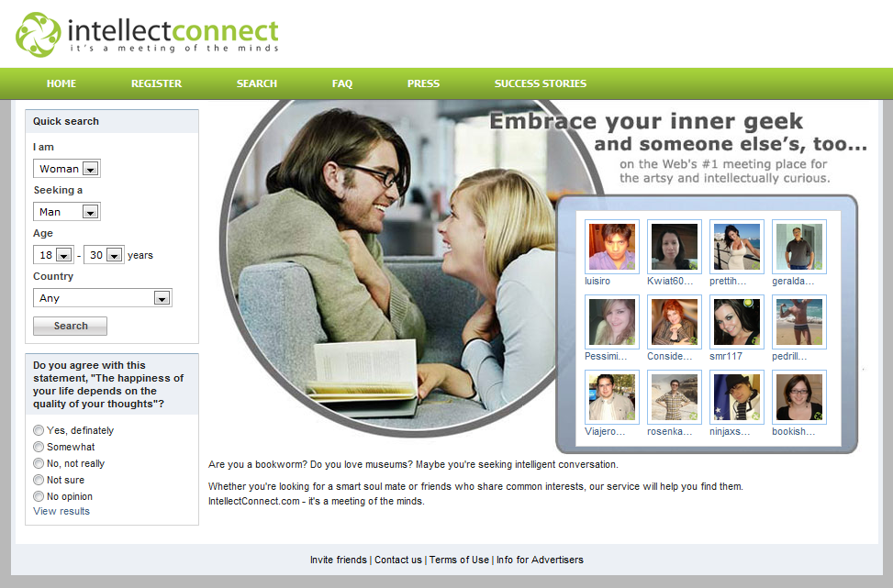Viewport: 893px width, 588px height.
Task: Follow the Terms of Use footer link
Action: coord(459,560)
